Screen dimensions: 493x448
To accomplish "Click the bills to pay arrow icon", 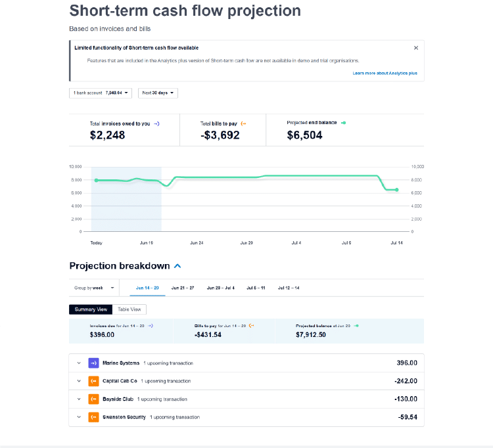I will tap(244, 123).
